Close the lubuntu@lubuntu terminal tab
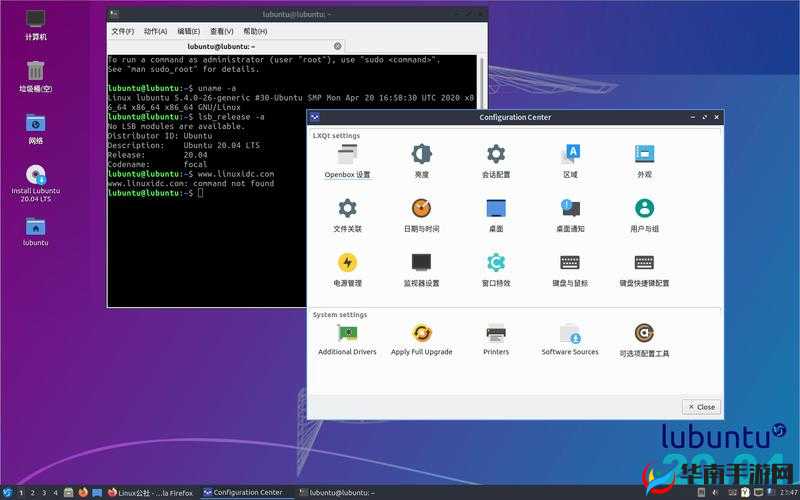 tap(338, 46)
